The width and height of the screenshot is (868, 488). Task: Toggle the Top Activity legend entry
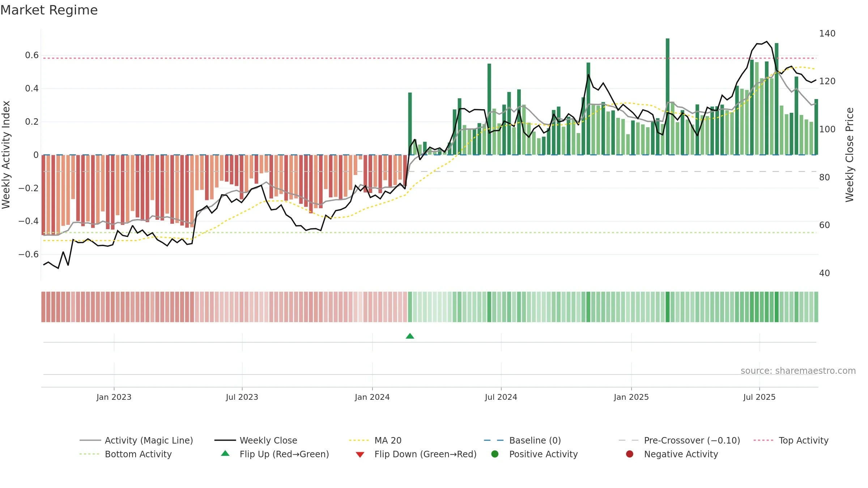pos(791,440)
